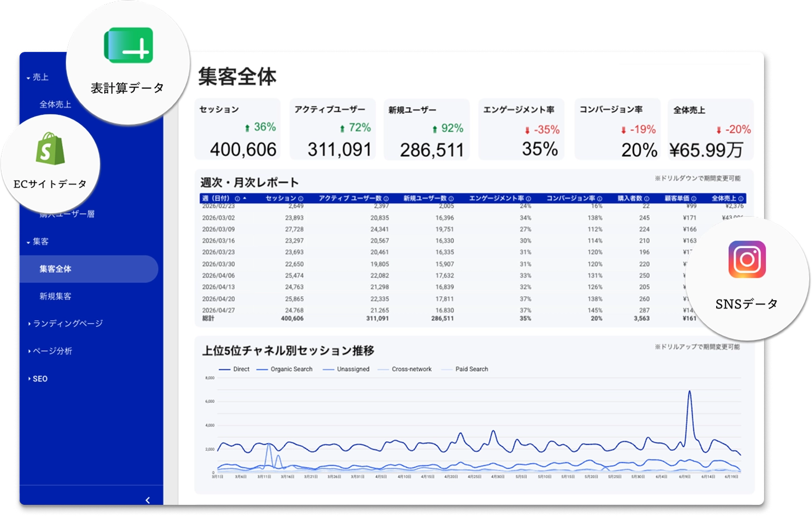Click the sort arrow on 週（日付） column
The width and height of the screenshot is (812, 516).
[244, 198]
